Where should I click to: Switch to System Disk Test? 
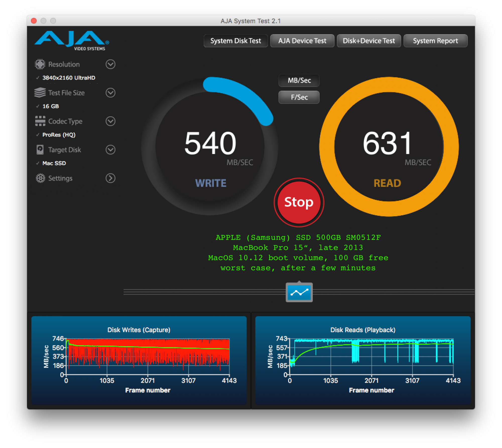[235, 41]
